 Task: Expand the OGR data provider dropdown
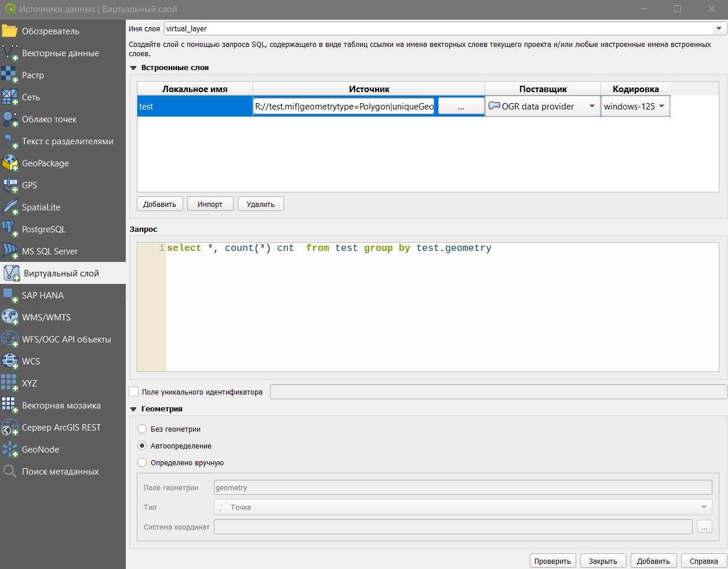pos(592,107)
